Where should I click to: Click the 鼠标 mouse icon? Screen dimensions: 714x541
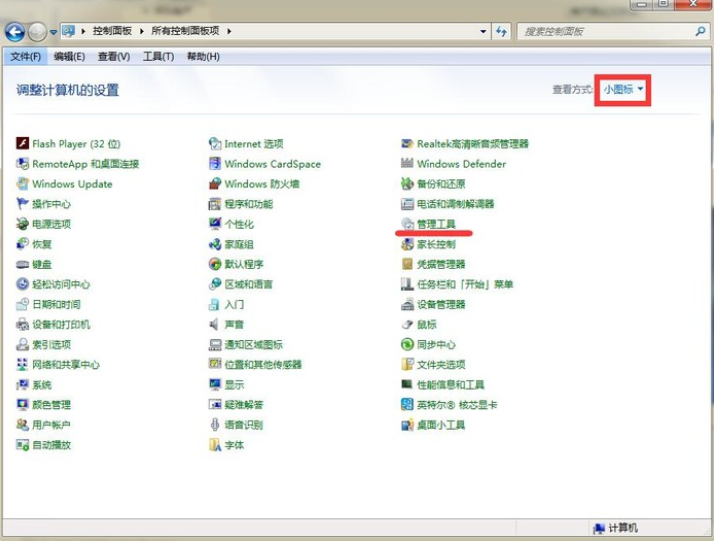pos(407,324)
